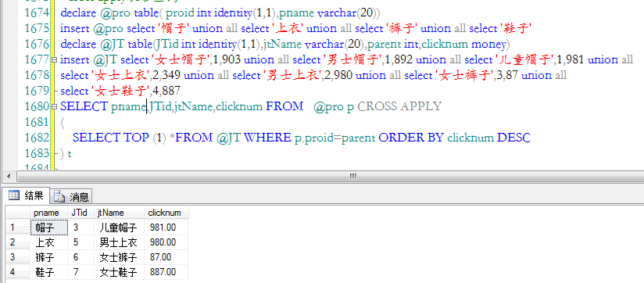Click the '儿童帽子' string on line 1677

[525, 60]
